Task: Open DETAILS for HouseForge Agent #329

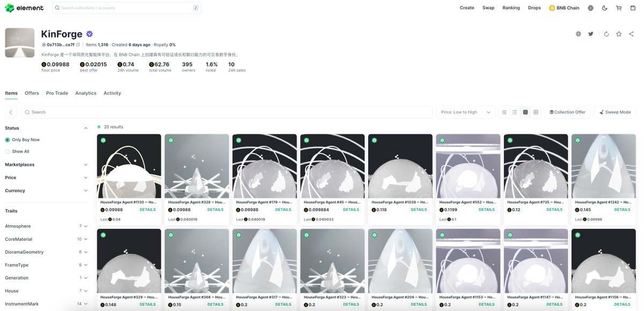Action: coord(148,305)
